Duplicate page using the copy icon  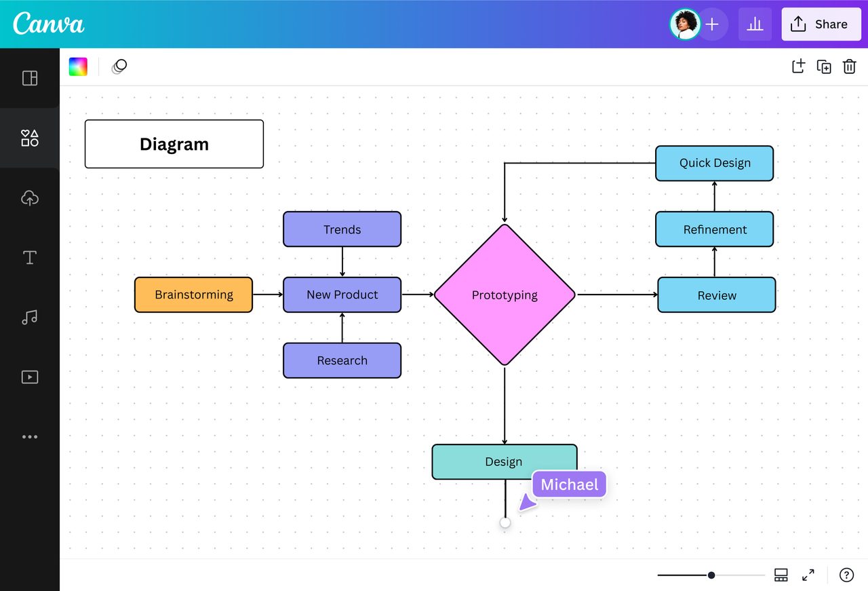tap(824, 66)
